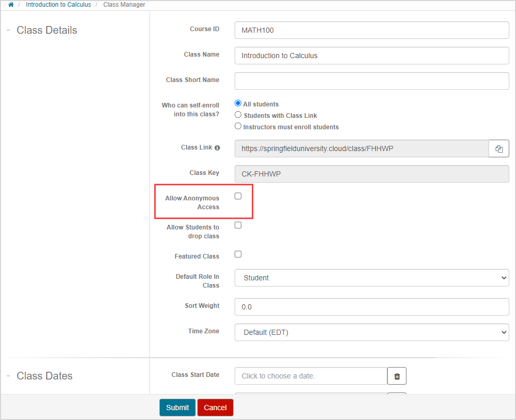Image resolution: width=516 pixels, height=420 pixels.
Task: Open the Class Start Date picker
Action: coord(310,375)
